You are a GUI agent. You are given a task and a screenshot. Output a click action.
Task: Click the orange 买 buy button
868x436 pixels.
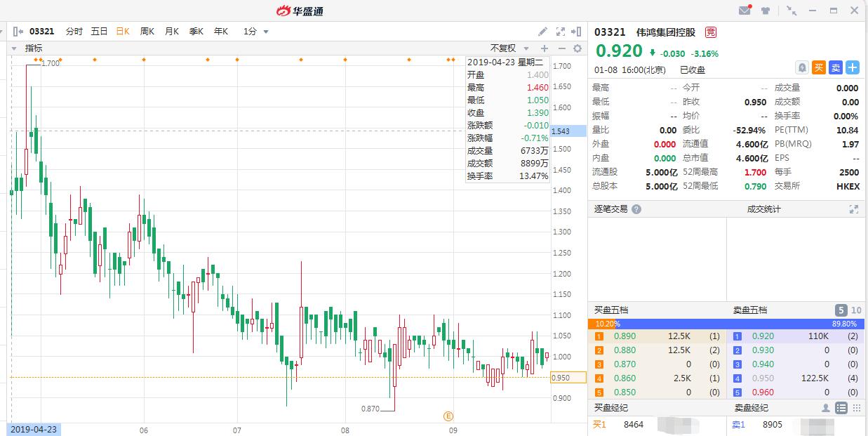tap(820, 67)
